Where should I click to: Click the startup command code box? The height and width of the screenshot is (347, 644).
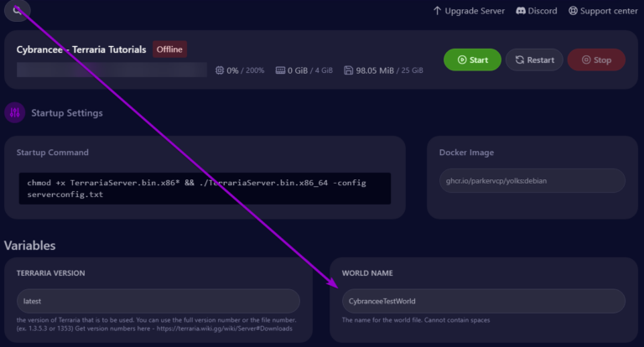point(205,189)
